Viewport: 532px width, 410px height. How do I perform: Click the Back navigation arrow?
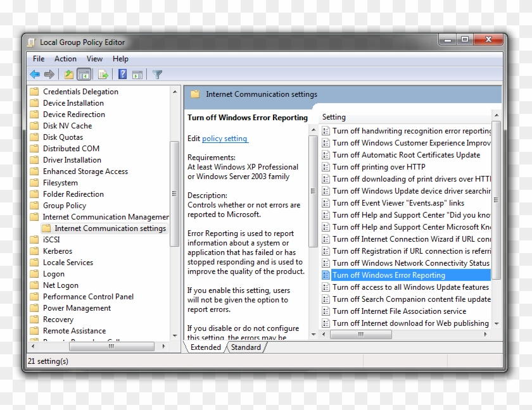[35, 74]
